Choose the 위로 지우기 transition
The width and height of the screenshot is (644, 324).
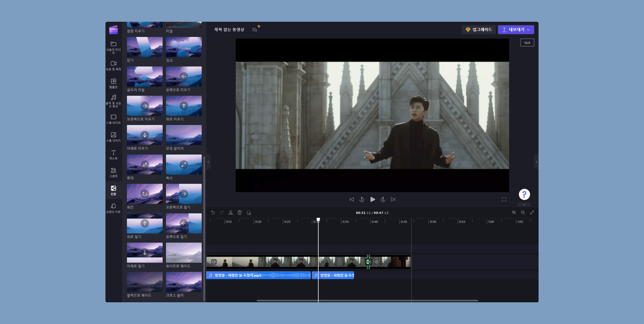click(184, 106)
